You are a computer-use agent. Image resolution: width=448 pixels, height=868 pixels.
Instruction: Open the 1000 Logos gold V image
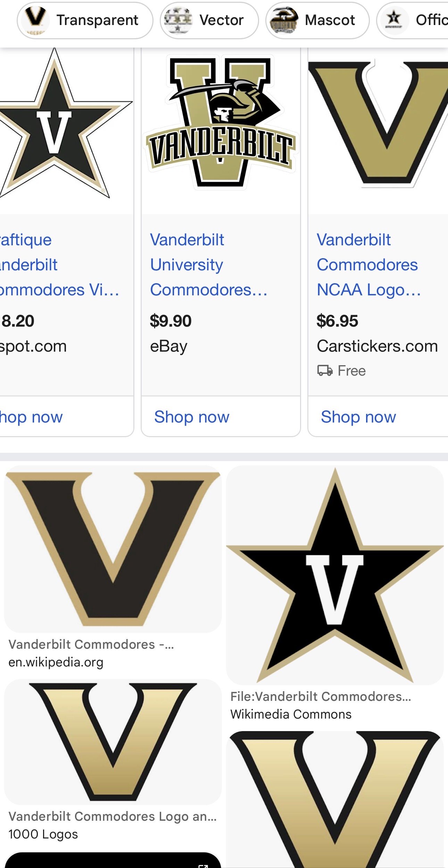[x=113, y=742]
